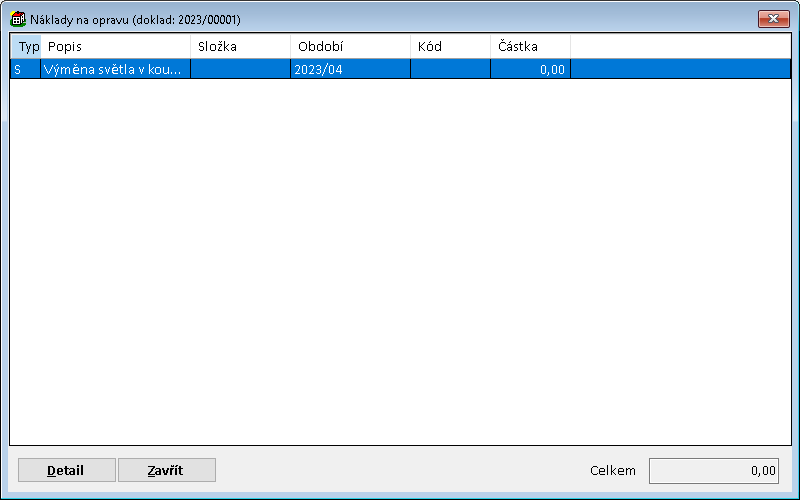Click the 2023/04 period cell
Image resolution: width=800 pixels, height=500 pixels.
tap(350, 69)
